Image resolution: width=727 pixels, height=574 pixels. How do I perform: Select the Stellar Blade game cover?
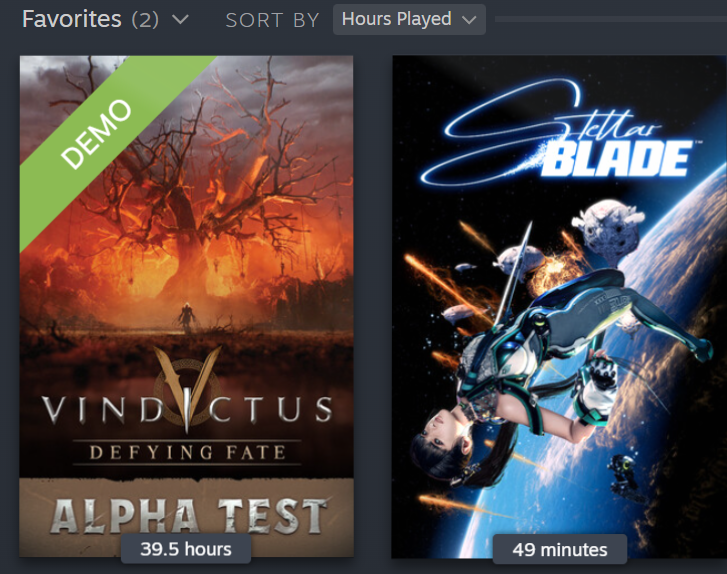[x=559, y=307]
